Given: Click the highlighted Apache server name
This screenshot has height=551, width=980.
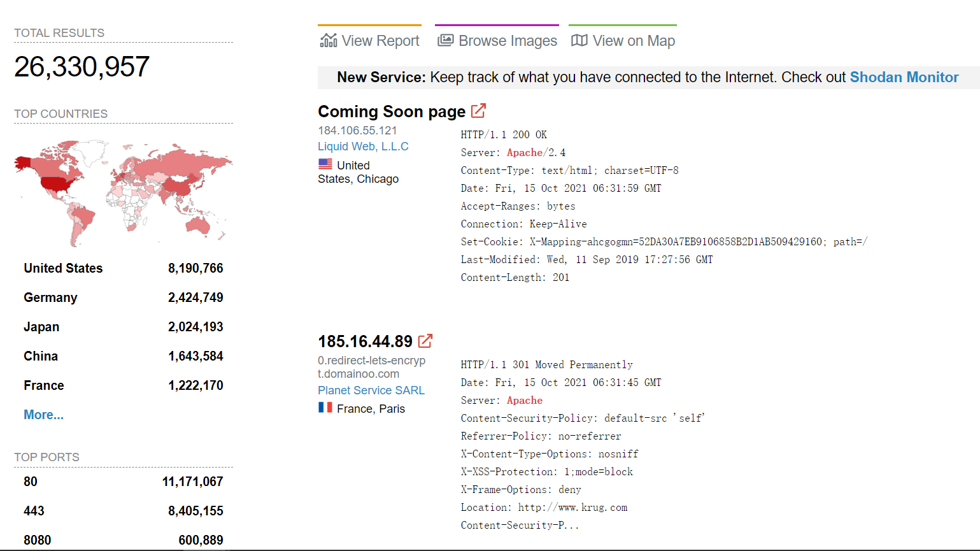Looking at the screenshot, I should [x=523, y=152].
